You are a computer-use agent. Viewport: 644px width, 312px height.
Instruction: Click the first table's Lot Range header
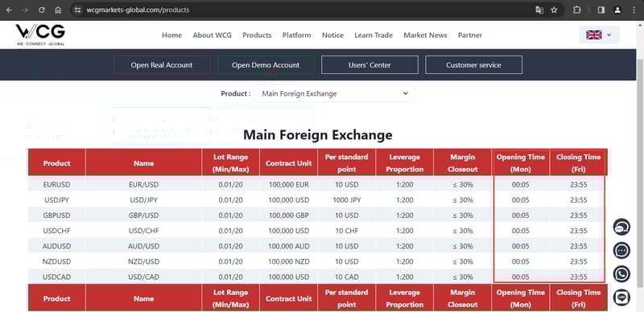click(231, 163)
